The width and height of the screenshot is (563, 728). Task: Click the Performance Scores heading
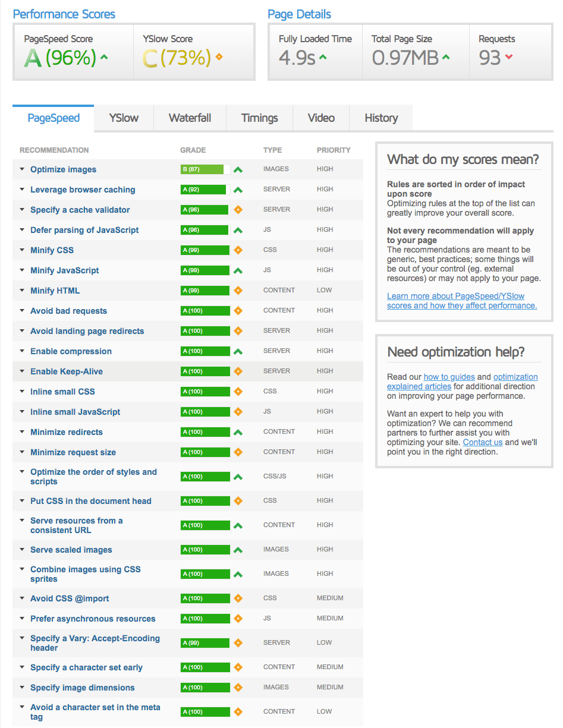point(64,14)
